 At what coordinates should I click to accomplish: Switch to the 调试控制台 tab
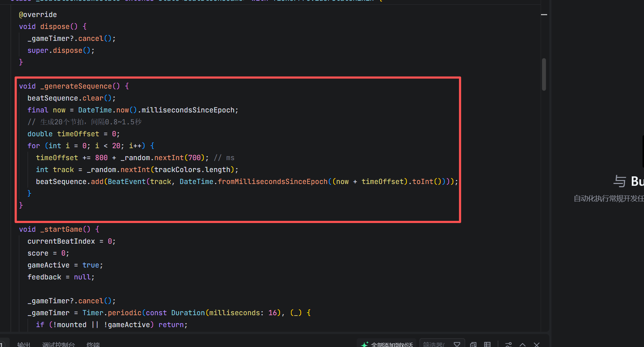point(59,344)
